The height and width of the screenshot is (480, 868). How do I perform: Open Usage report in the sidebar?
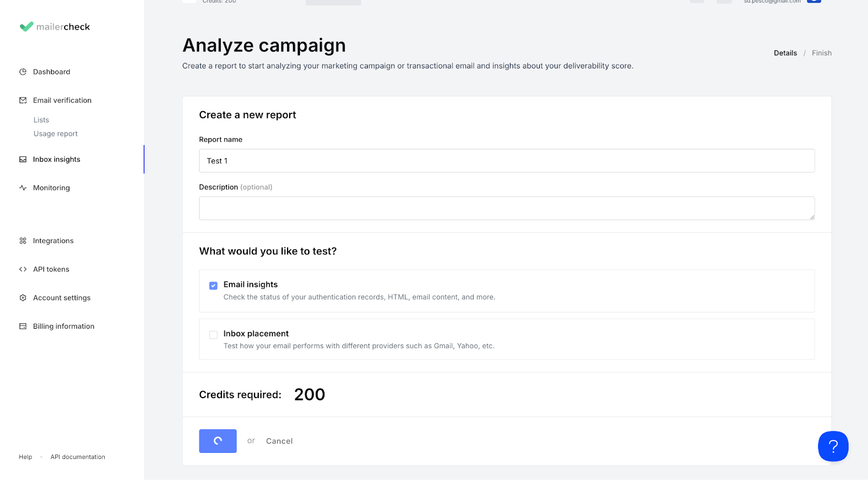pyautogui.click(x=55, y=133)
